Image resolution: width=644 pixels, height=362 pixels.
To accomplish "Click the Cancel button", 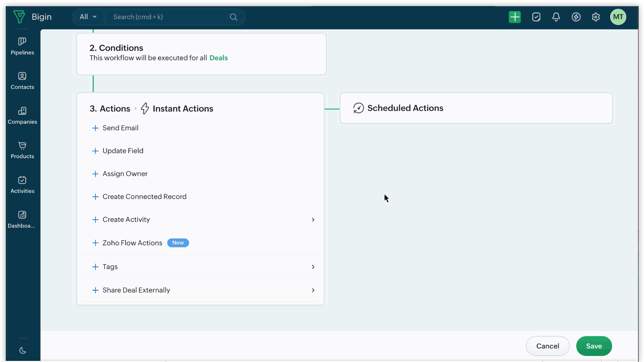I will pyautogui.click(x=547, y=346).
